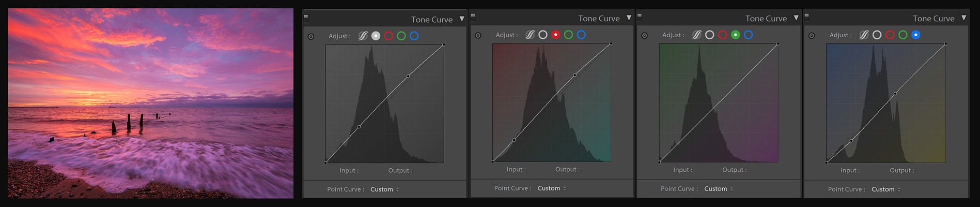
Task: Click the Tone Curve title of the rightmost panel
Action: pyautogui.click(x=934, y=18)
